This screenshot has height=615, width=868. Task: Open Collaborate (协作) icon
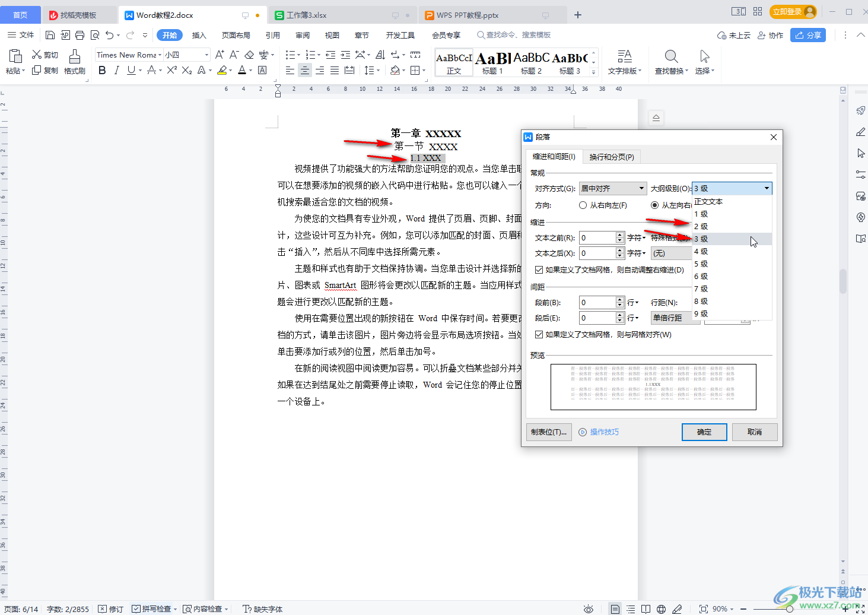point(770,35)
